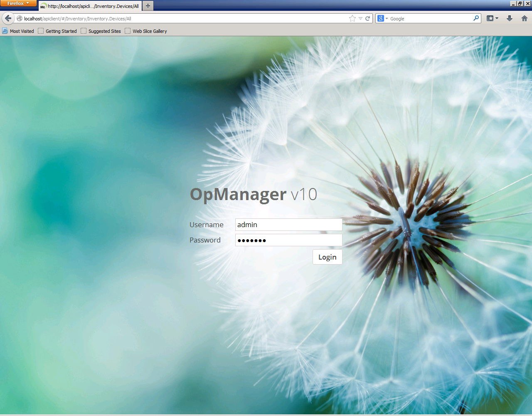The image size is (532, 416).
Task: Open Suggested Sites bookmark
Action: [101, 31]
